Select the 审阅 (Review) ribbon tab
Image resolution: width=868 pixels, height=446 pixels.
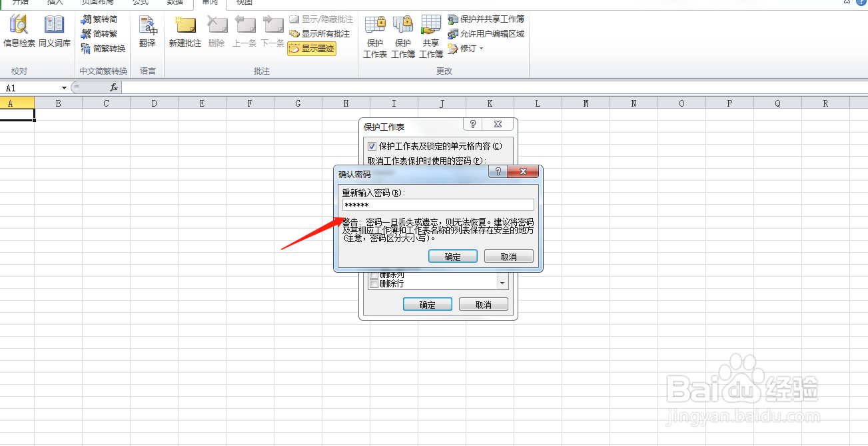210,3
